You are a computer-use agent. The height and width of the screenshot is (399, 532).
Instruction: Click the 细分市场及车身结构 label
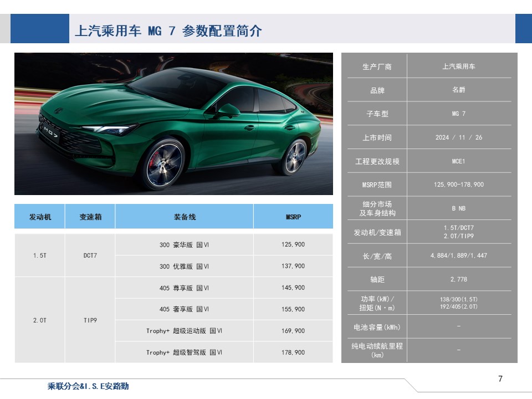click(x=377, y=208)
